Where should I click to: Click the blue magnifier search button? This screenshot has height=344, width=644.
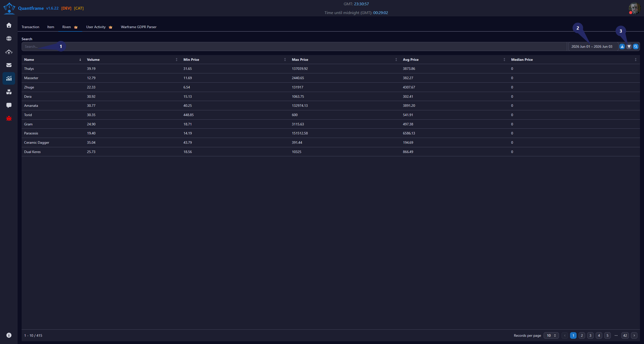(x=636, y=46)
